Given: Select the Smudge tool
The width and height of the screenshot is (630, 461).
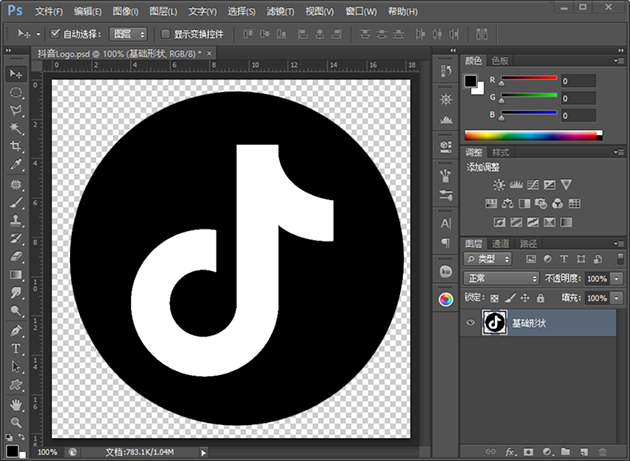Looking at the screenshot, I should click(x=16, y=293).
